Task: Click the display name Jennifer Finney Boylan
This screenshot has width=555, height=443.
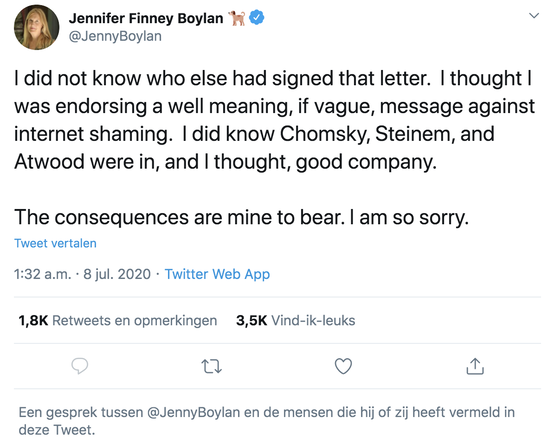Action: coord(146,18)
